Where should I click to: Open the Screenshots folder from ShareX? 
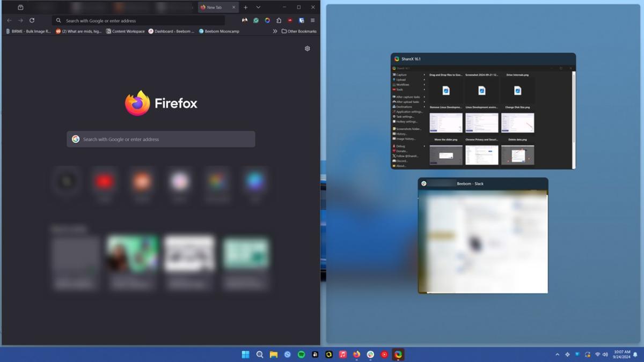click(409, 128)
